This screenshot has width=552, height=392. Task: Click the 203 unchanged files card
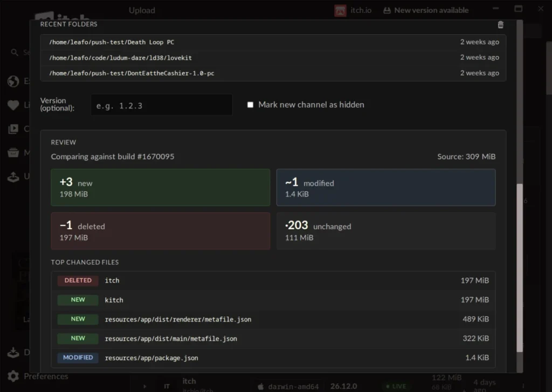pyautogui.click(x=386, y=231)
